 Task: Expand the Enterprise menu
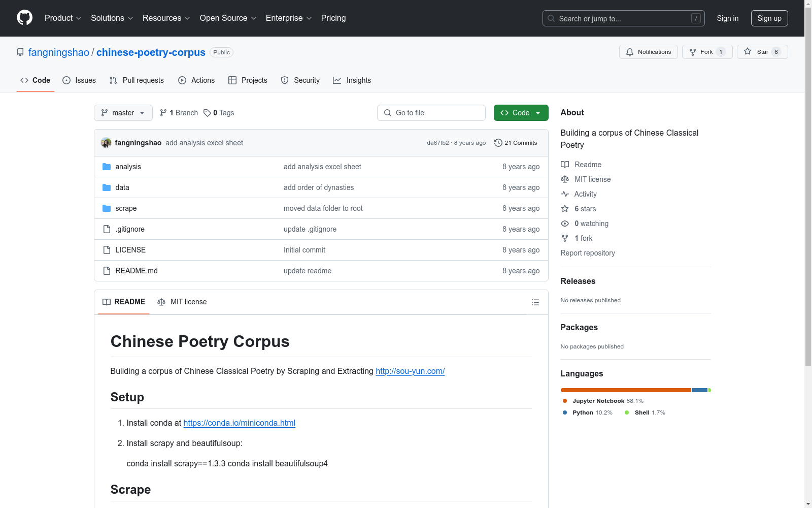[289, 18]
